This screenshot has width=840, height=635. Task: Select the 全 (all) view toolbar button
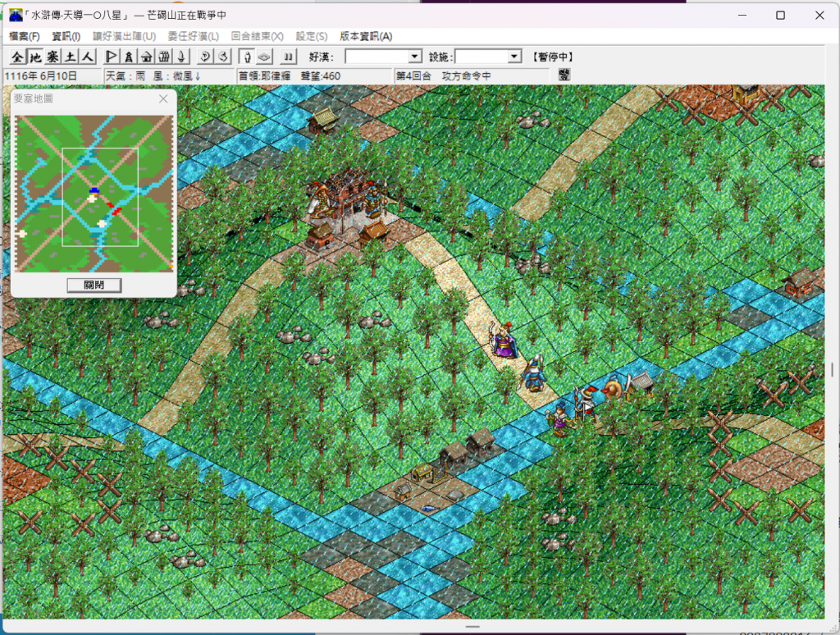click(x=18, y=57)
